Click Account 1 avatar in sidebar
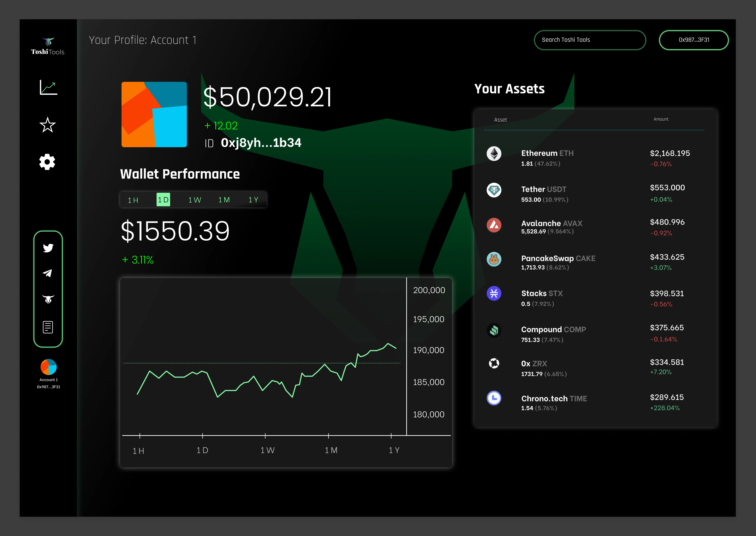Screen dimensions: 756x536 48,367
